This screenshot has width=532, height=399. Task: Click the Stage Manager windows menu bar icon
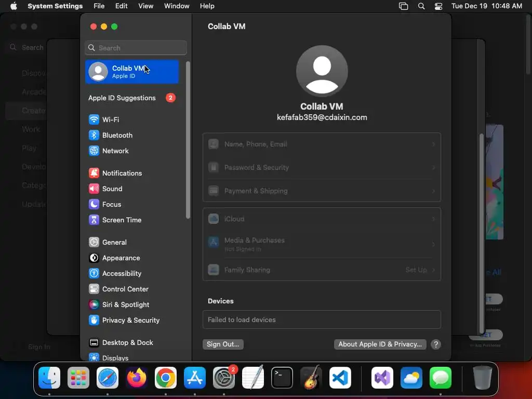pos(403,6)
